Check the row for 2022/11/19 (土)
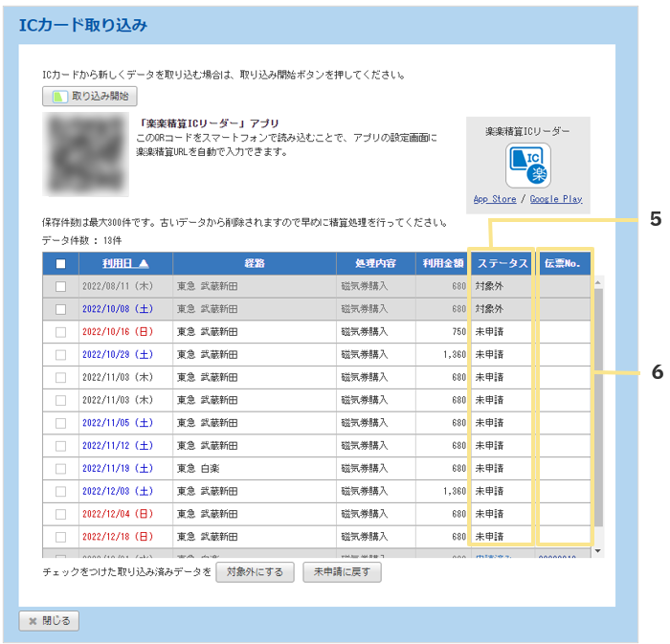The width and height of the screenshot is (670, 644). (60, 469)
